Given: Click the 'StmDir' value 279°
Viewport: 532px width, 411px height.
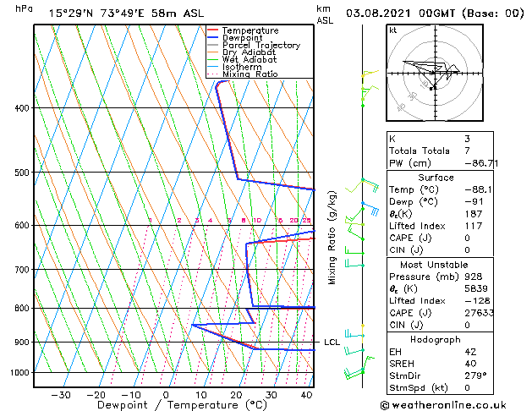Looking at the screenshot, I should point(475,375).
